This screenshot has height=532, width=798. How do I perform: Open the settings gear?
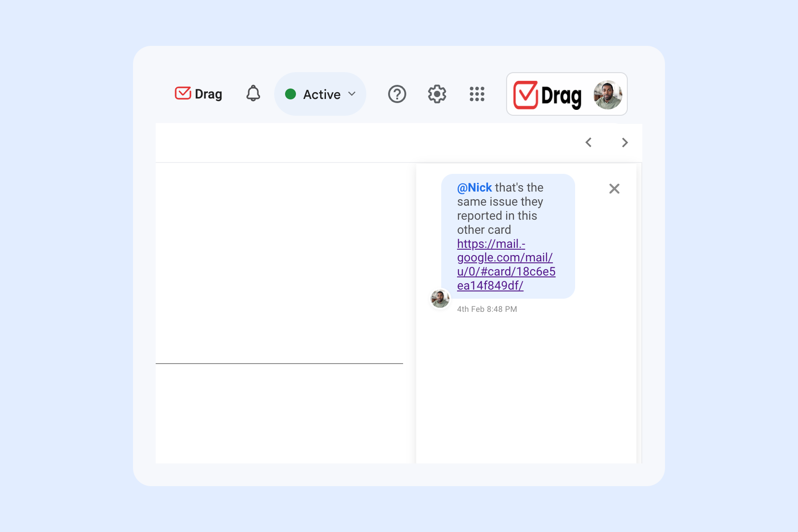pos(437,94)
